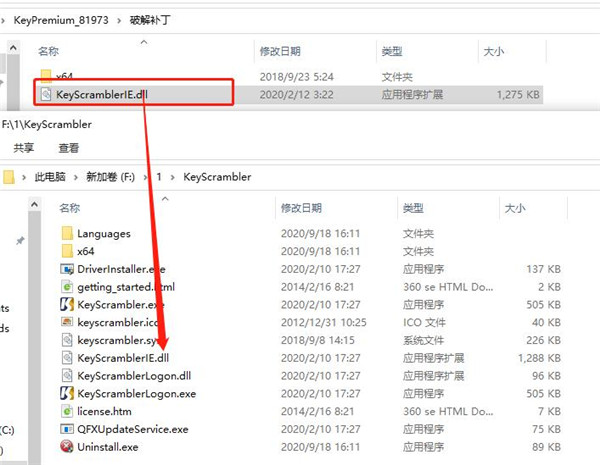Select the license.htm file name
This screenshot has width=600, height=465.
[x=104, y=411]
